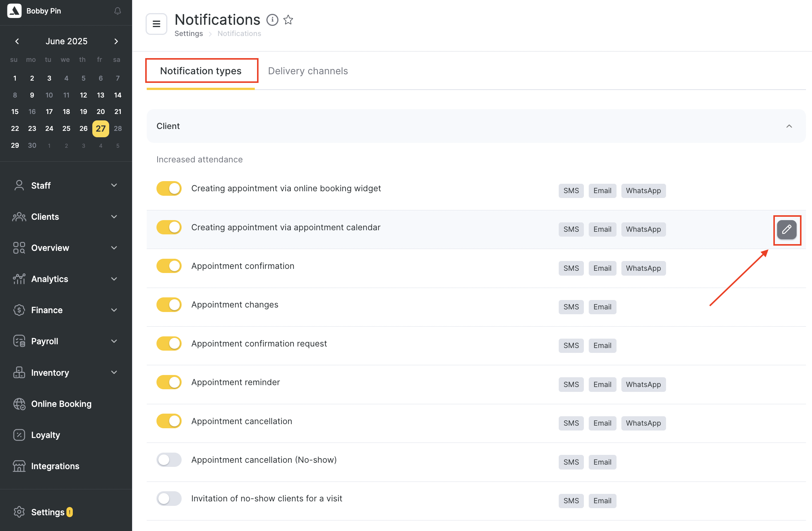The height and width of the screenshot is (531, 812).
Task: Click SMS tag for Invitation of no-show clients
Action: [571, 501]
